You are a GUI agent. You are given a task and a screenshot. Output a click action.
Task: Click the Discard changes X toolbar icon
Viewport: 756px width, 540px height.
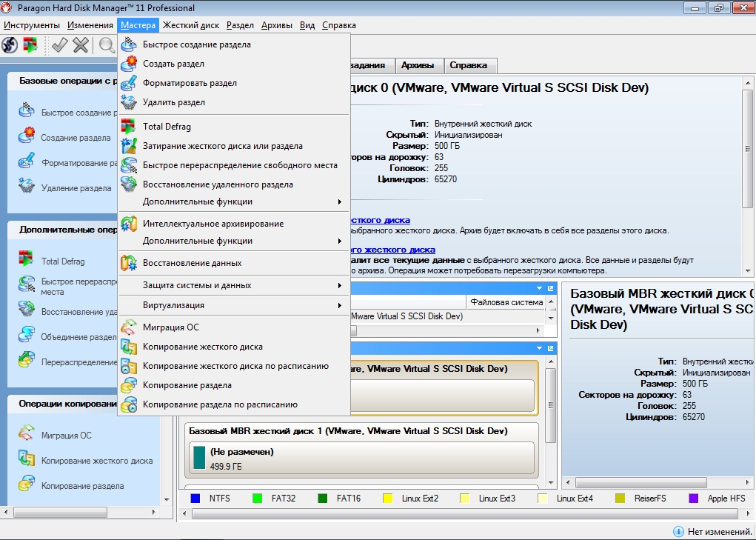point(81,45)
